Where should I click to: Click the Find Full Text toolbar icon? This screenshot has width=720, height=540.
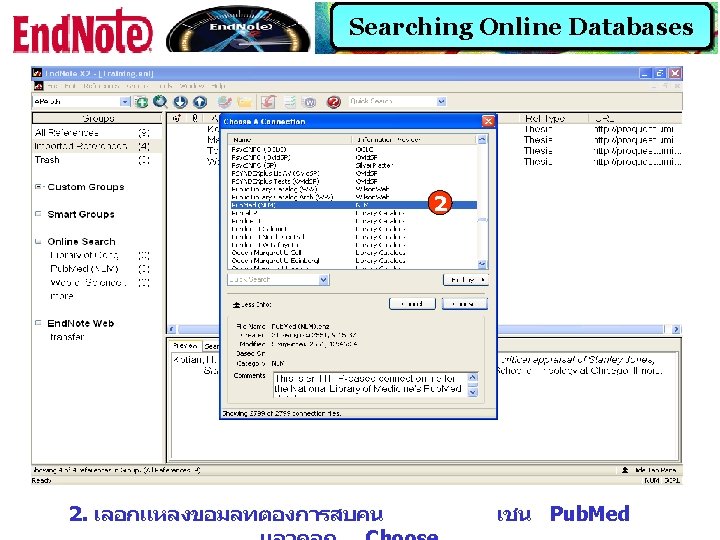click(x=225, y=102)
